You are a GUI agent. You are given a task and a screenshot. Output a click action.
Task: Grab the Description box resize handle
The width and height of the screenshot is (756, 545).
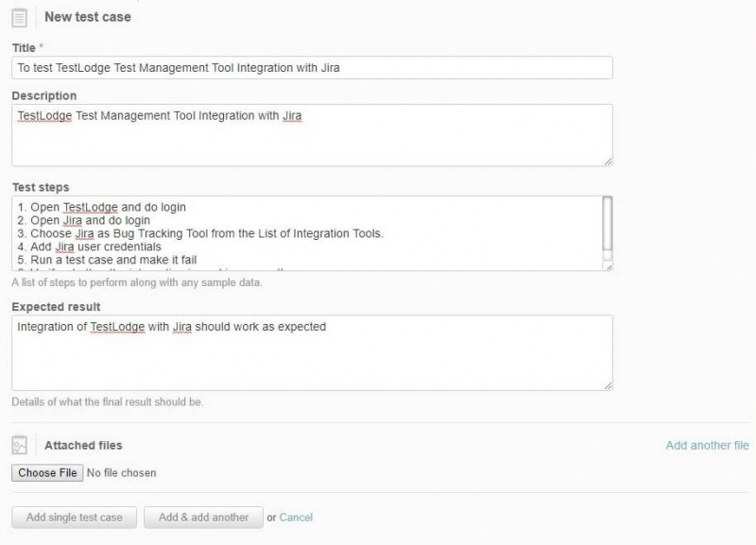pos(608,162)
